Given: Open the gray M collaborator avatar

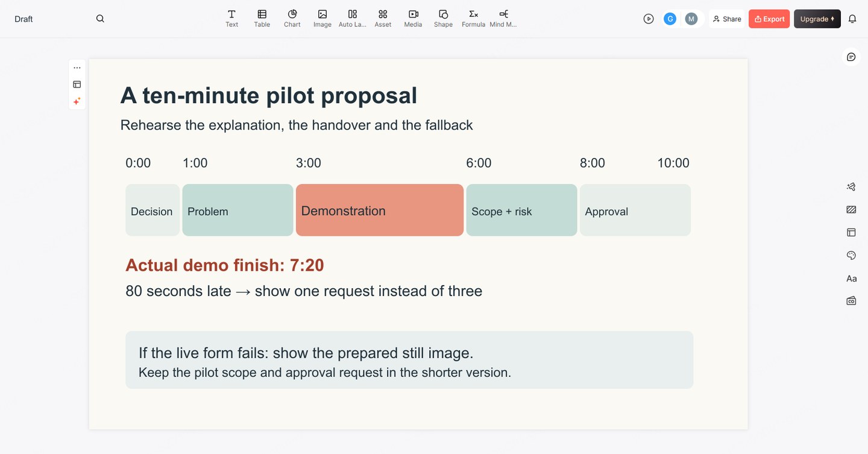Looking at the screenshot, I should [691, 19].
